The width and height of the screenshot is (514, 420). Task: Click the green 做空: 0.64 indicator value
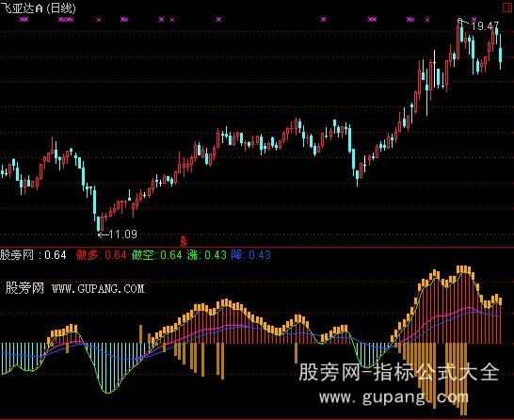point(156,255)
